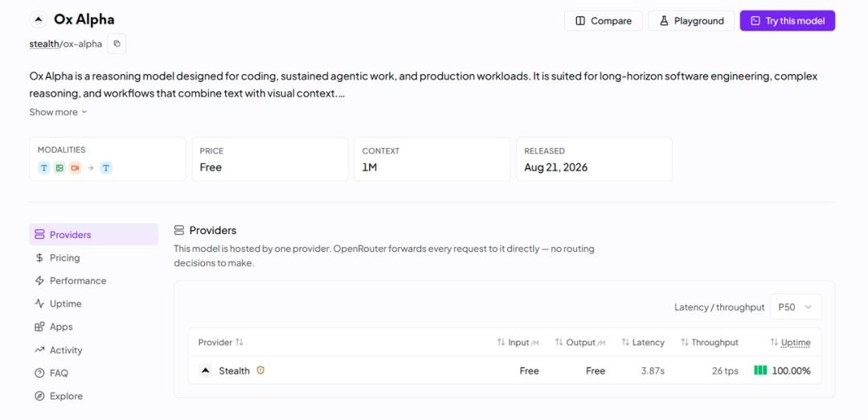The width and height of the screenshot is (868, 420).
Task: Click the image input modality icon
Action: tap(59, 168)
